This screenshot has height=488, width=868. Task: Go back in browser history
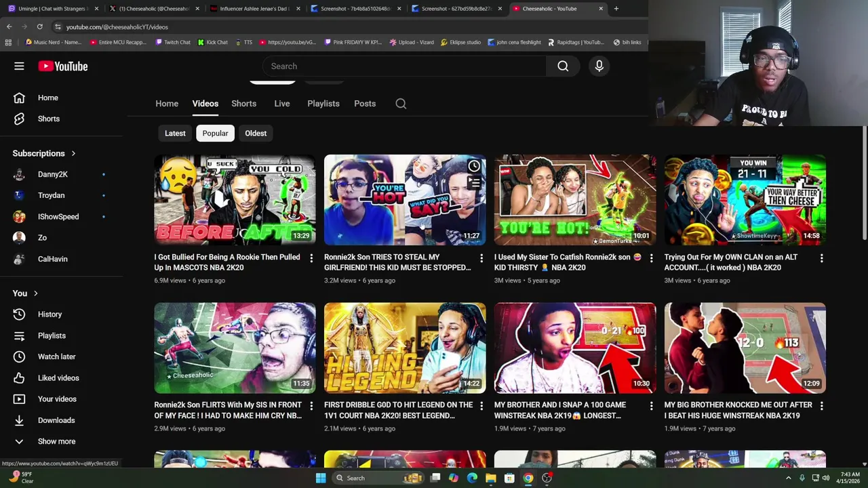[x=9, y=26]
